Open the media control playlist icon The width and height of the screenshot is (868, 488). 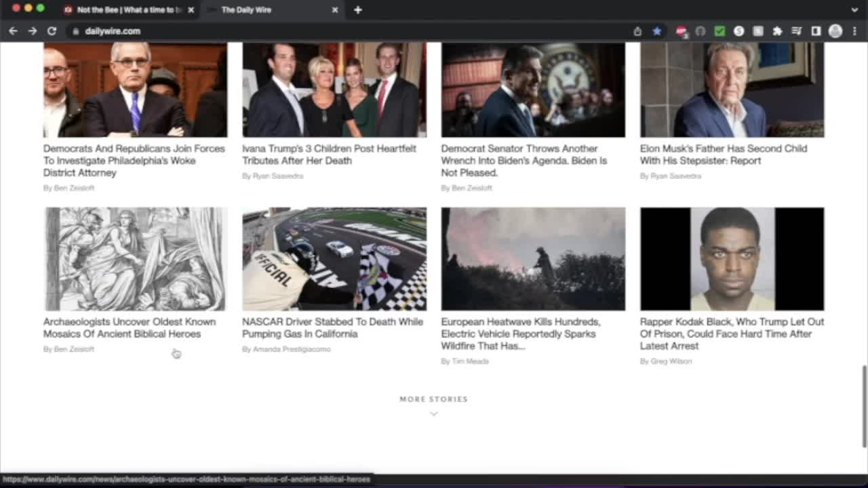click(797, 31)
